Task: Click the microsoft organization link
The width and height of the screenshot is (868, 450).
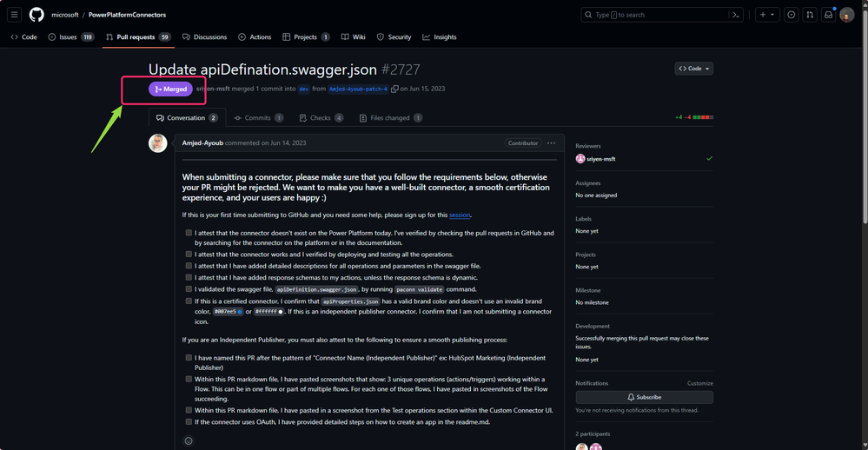Action: [x=65, y=15]
